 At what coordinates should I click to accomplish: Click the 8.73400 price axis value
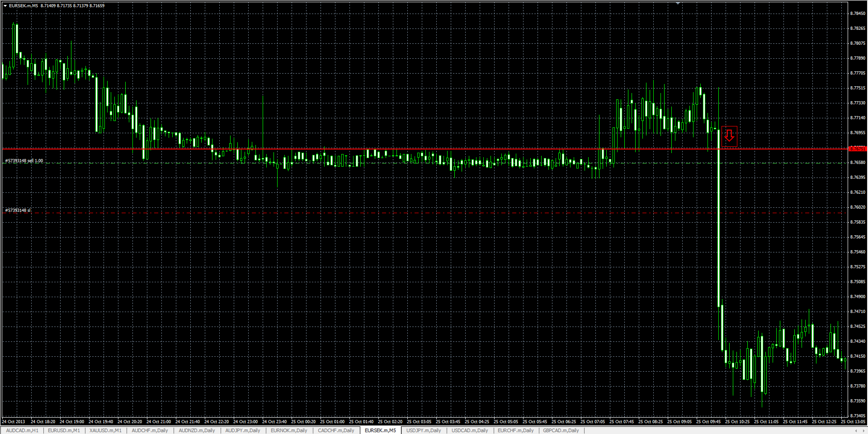click(x=858, y=416)
